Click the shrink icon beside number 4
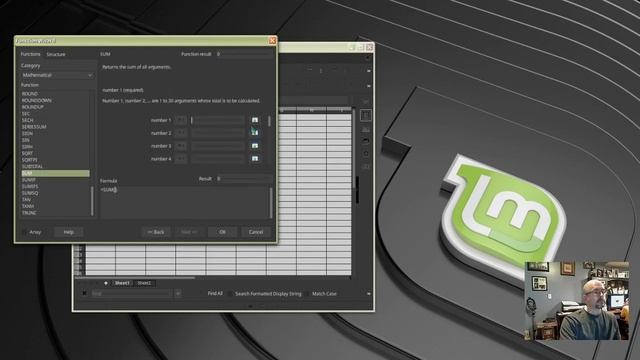 pos(255,158)
